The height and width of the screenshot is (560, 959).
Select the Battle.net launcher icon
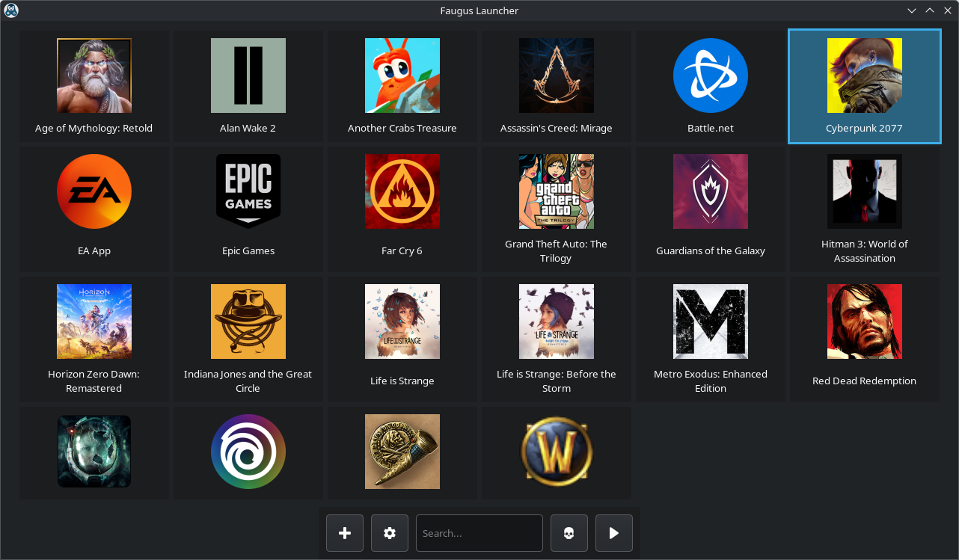710,76
